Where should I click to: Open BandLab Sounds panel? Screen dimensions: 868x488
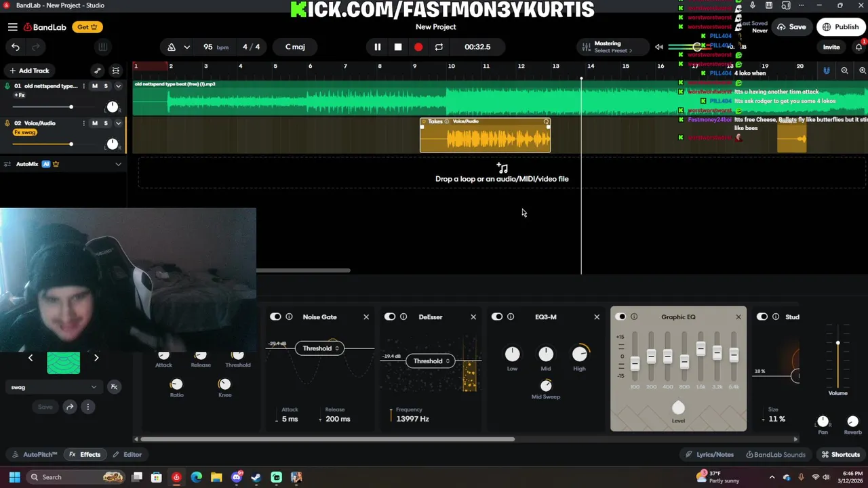pos(775,455)
